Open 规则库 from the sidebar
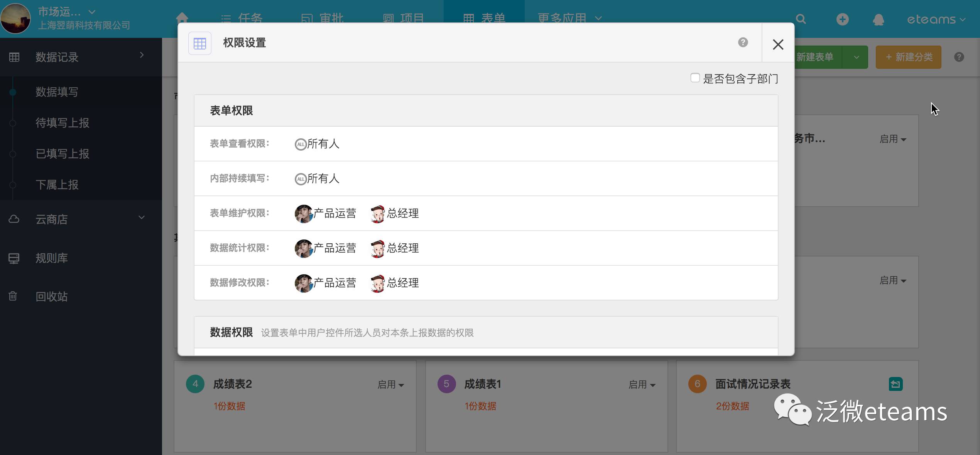980x455 pixels. coord(51,258)
